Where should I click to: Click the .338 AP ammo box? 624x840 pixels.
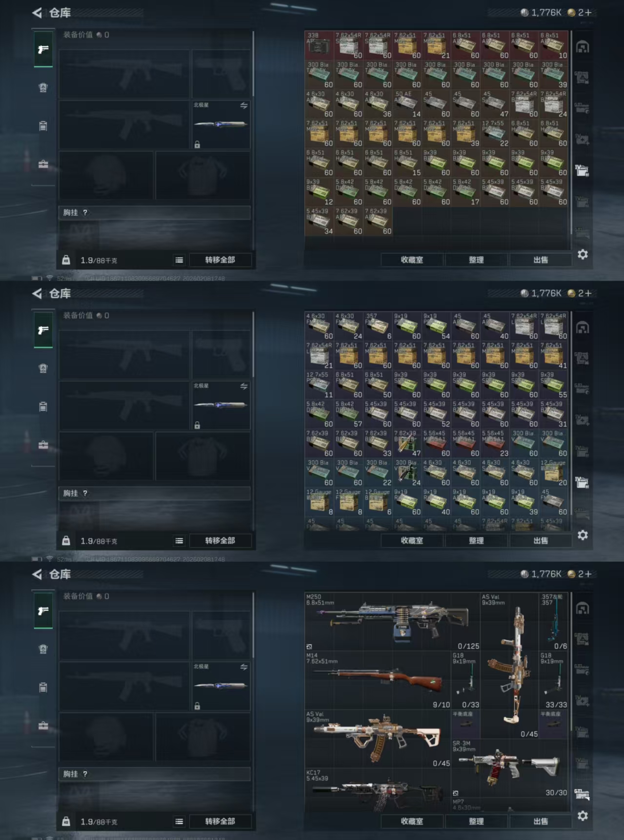coord(320,45)
